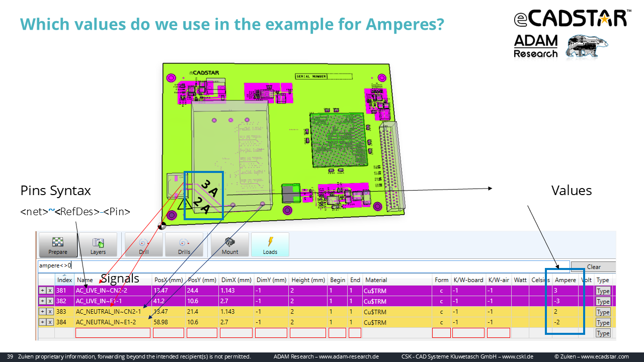Open Type button for row 382
The height and width of the screenshot is (362, 644).
pyautogui.click(x=603, y=302)
